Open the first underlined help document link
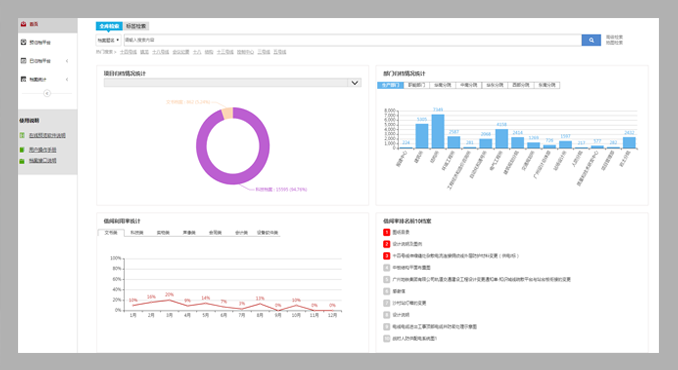Image resolution: width=678 pixels, height=370 pixels. [x=47, y=135]
